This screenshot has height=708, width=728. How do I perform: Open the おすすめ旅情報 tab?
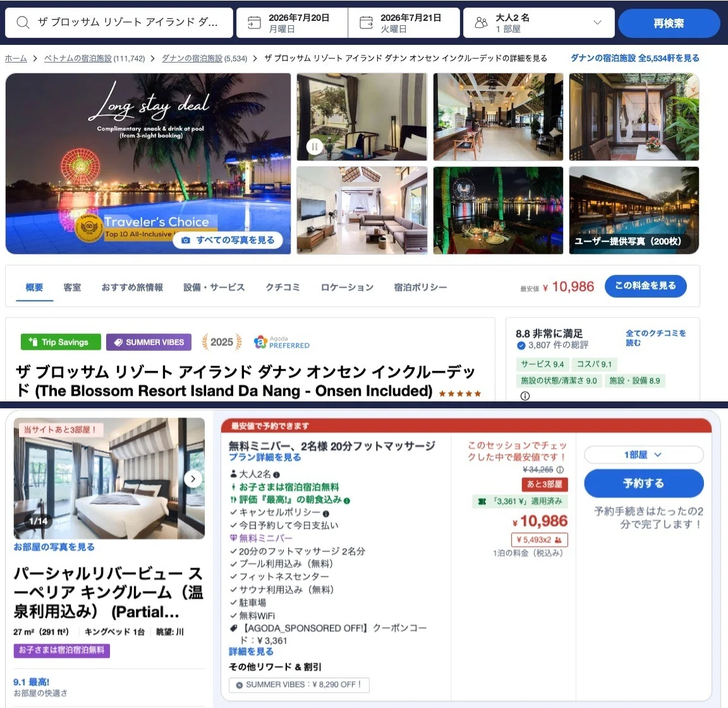pos(132,288)
